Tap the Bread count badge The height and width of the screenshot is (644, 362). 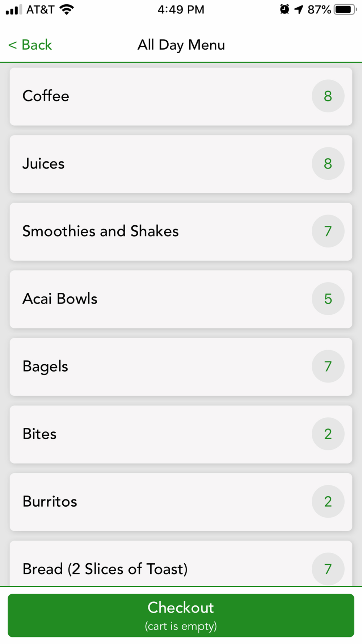(328, 568)
